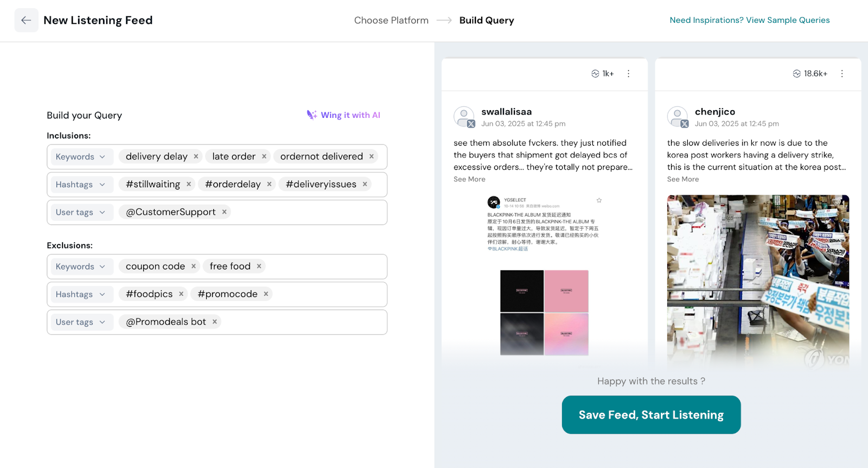Screen dimensions: 868x468
Task: Go to the Choose Platform step
Action: tap(391, 20)
